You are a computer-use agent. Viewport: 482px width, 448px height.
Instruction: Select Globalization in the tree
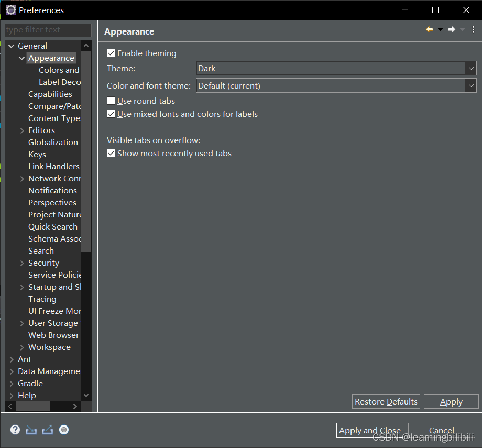pos(53,143)
